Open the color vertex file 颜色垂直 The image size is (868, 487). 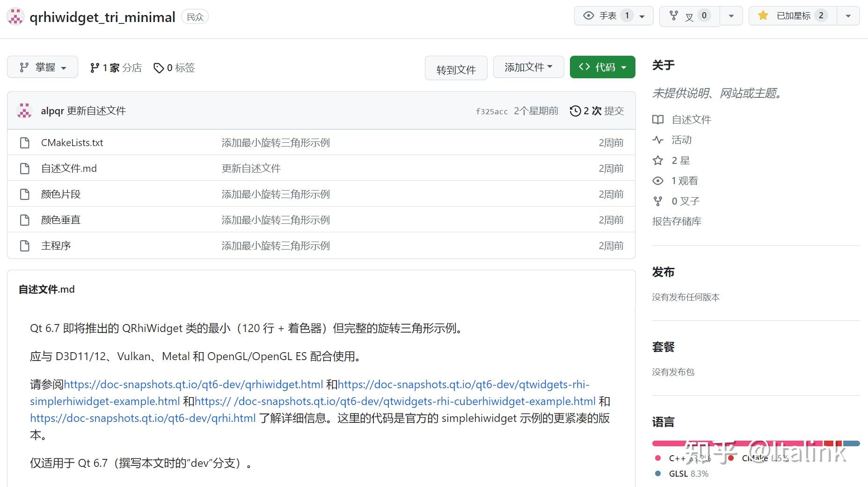pos(61,220)
